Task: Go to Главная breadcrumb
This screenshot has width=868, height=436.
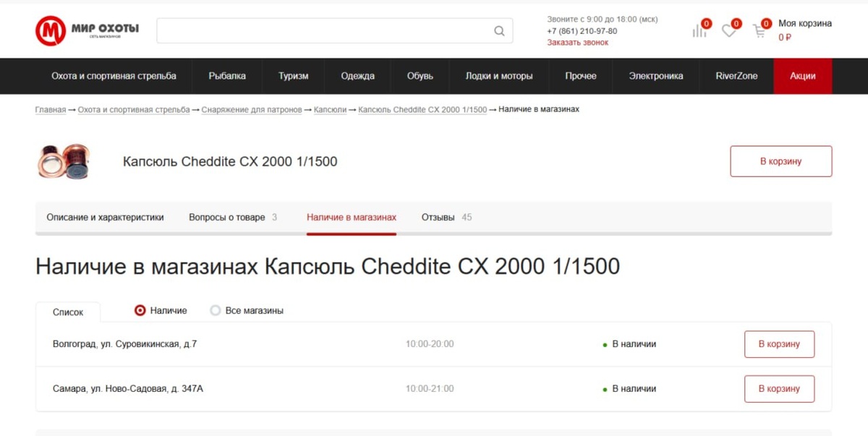Action: point(51,110)
